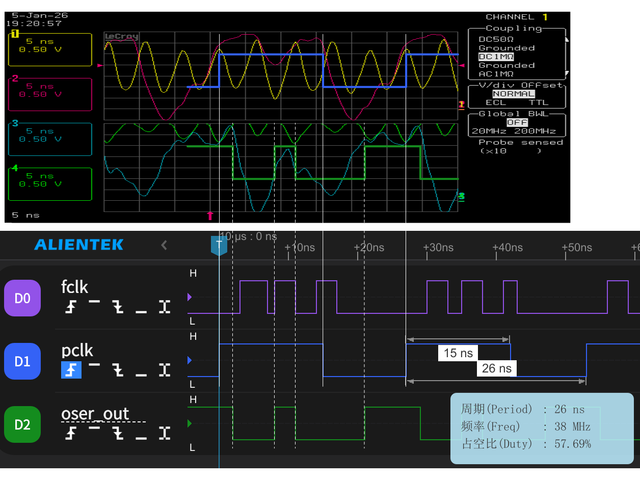Toggle the D1 channel badge
The width and height of the screenshot is (640, 480).
[x=24, y=362]
